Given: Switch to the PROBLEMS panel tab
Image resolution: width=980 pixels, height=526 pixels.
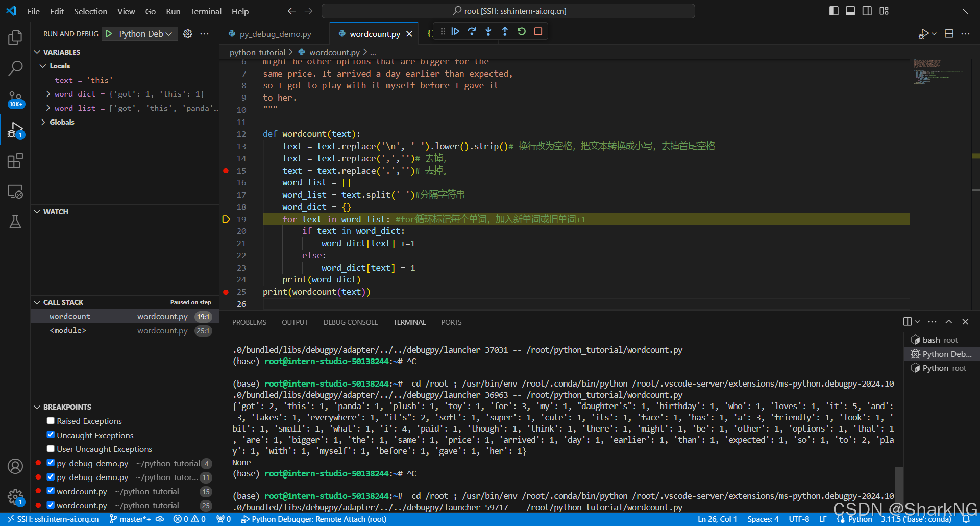Looking at the screenshot, I should (249, 322).
